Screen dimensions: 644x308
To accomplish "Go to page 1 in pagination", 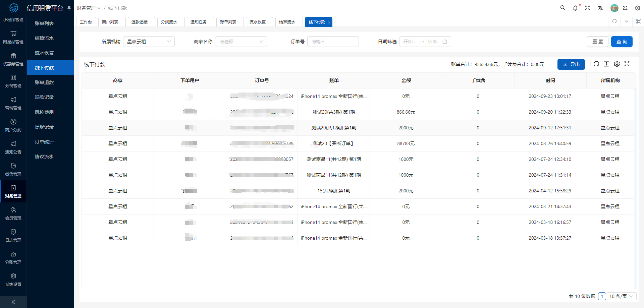I will [602, 296].
